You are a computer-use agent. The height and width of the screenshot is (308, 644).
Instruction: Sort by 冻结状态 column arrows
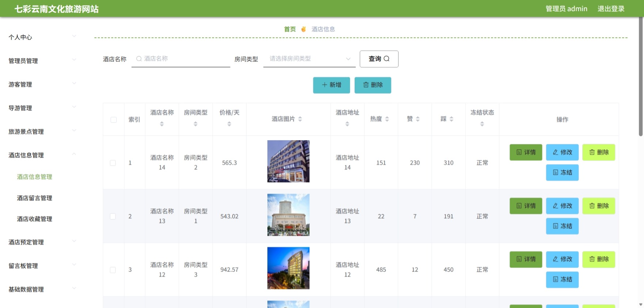(482, 124)
